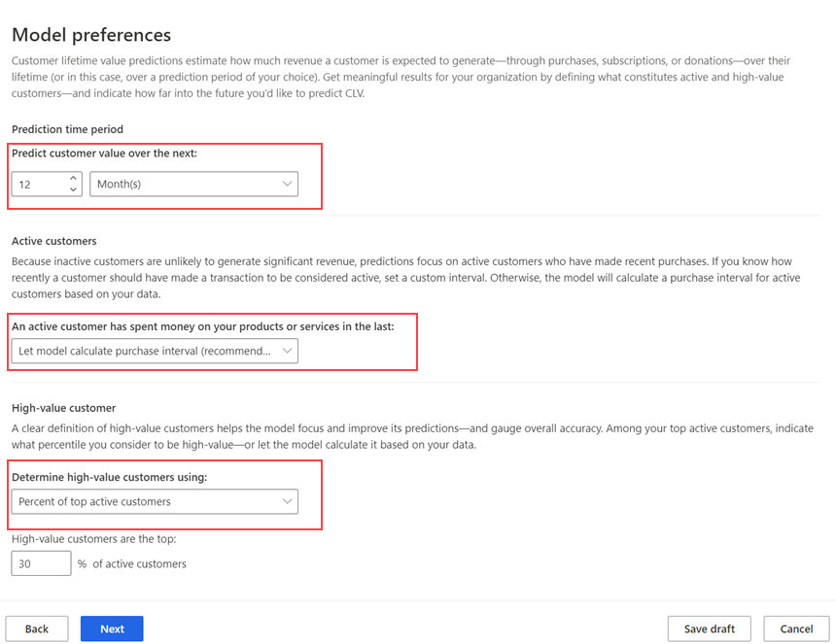Click the prediction period number field showing 12
The height and width of the screenshot is (644, 836).
47,184
